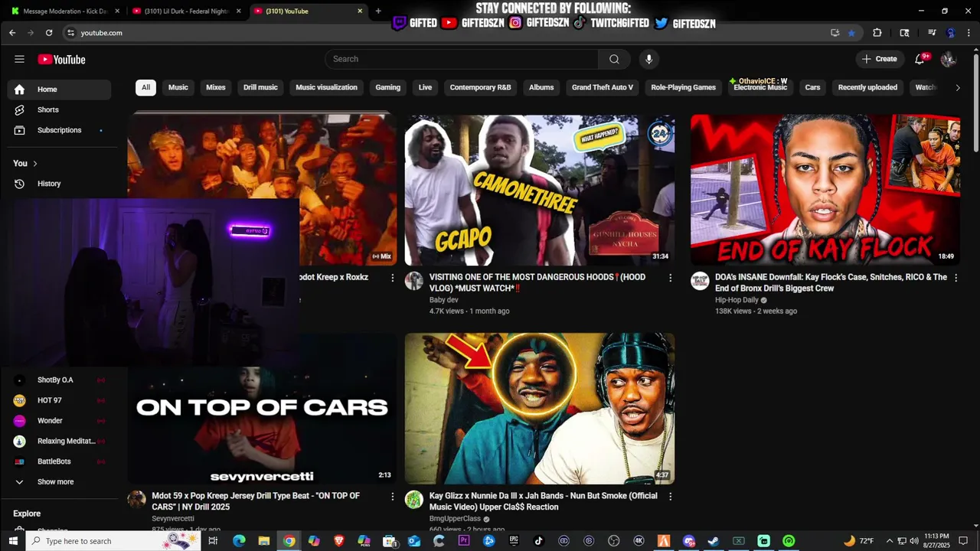Open TikTok from the taskbar
980x551 pixels.
tap(539, 541)
